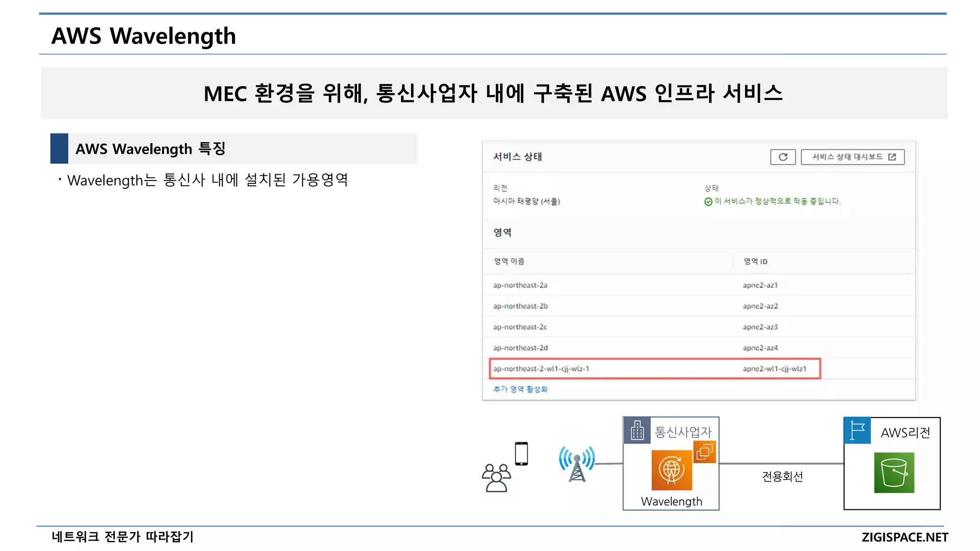Click the 아시아 태평양 (서울) region text
The height and width of the screenshot is (551, 980).
tap(527, 202)
